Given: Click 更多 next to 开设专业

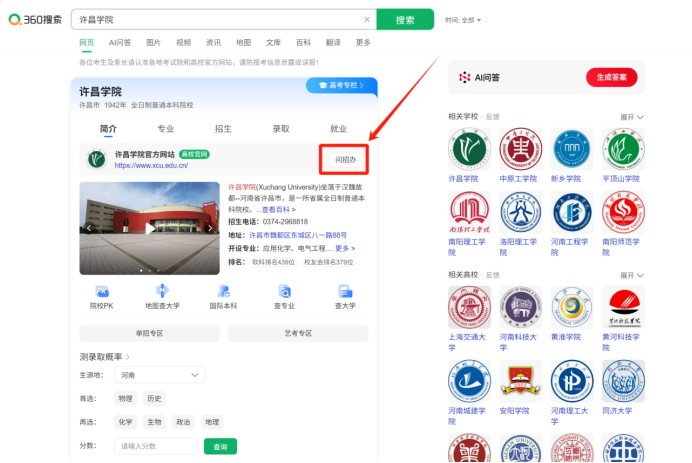Looking at the screenshot, I should [345, 248].
